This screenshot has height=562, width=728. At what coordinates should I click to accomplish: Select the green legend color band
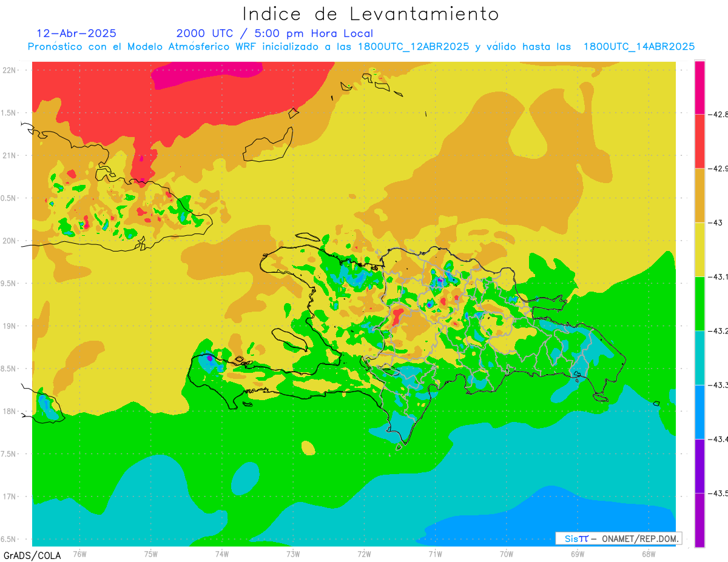pos(699,303)
